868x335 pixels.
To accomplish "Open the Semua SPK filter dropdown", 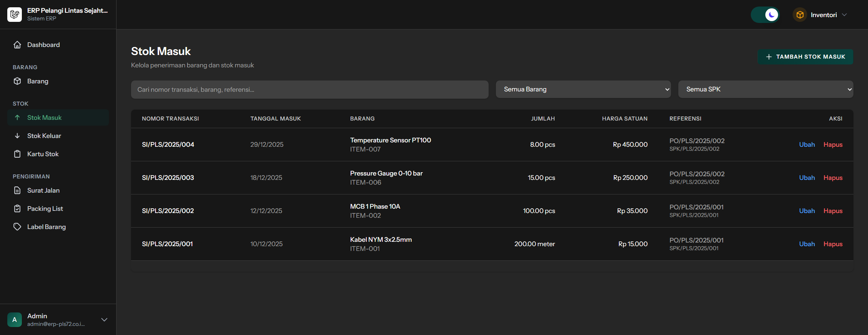I will coord(765,89).
